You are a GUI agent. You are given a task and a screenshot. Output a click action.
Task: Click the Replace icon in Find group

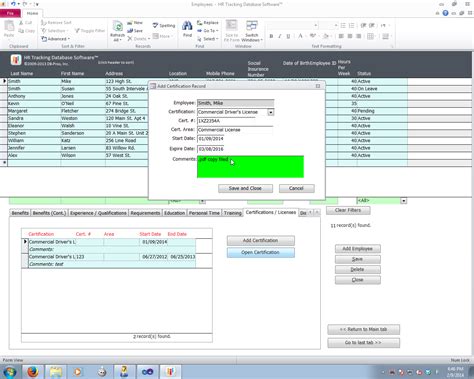[x=199, y=23]
